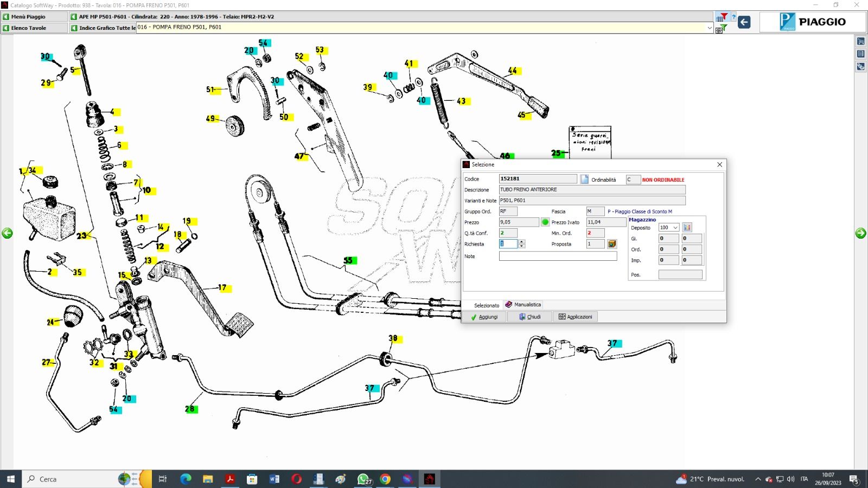
Task: Click the red funnel filter icon
Action: pyautogui.click(x=724, y=17)
